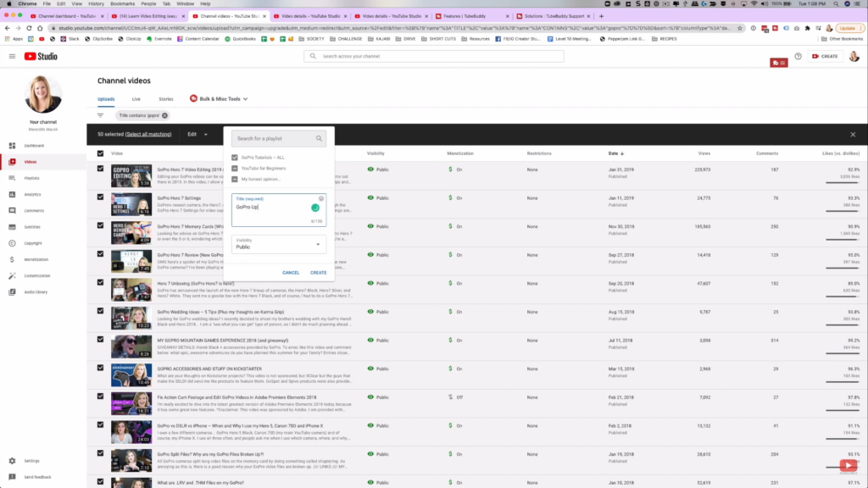The height and width of the screenshot is (488, 868).
Task: Click the playlist search magnifier icon
Action: (319, 139)
